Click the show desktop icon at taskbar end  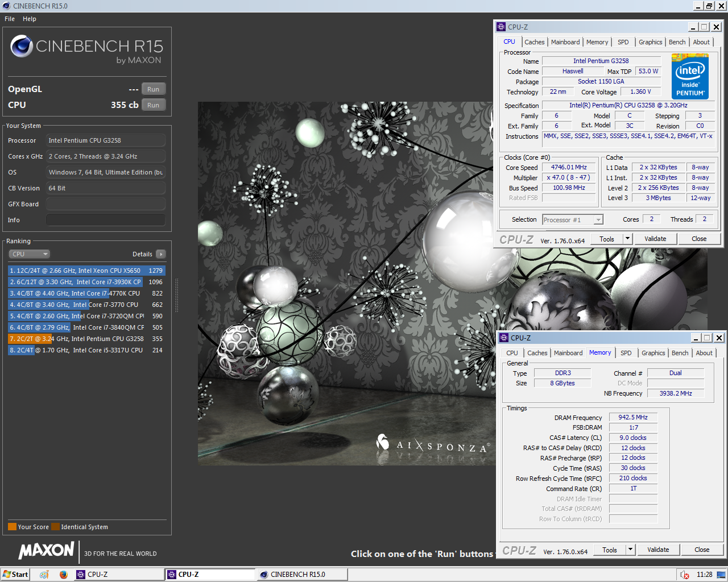coord(721,575)
